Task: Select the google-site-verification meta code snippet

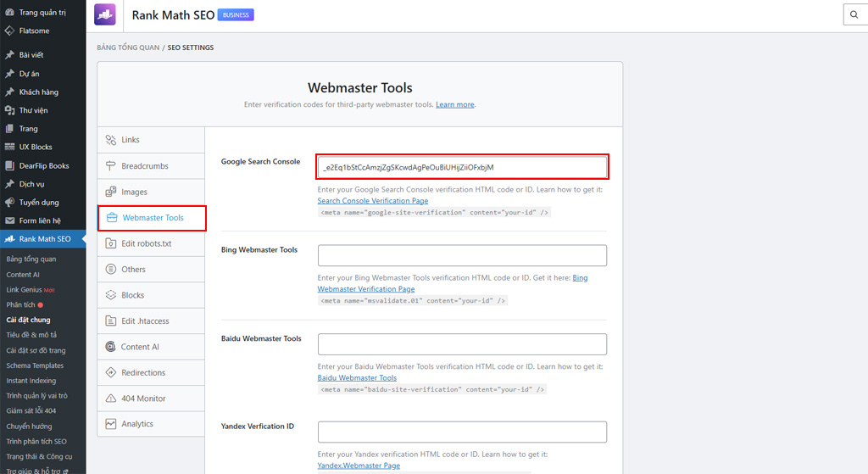Action: [x=434, y=213]
